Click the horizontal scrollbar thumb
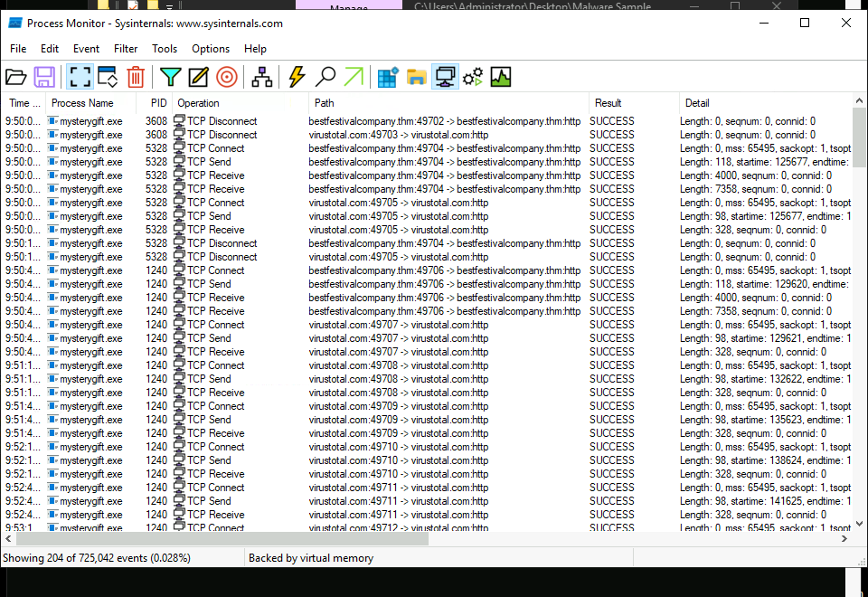 pos(217,539)
